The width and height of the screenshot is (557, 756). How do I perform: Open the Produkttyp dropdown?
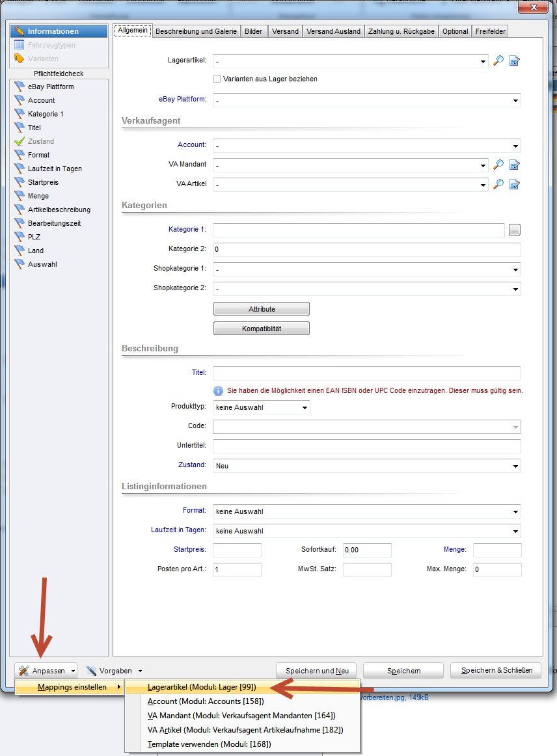305,407
